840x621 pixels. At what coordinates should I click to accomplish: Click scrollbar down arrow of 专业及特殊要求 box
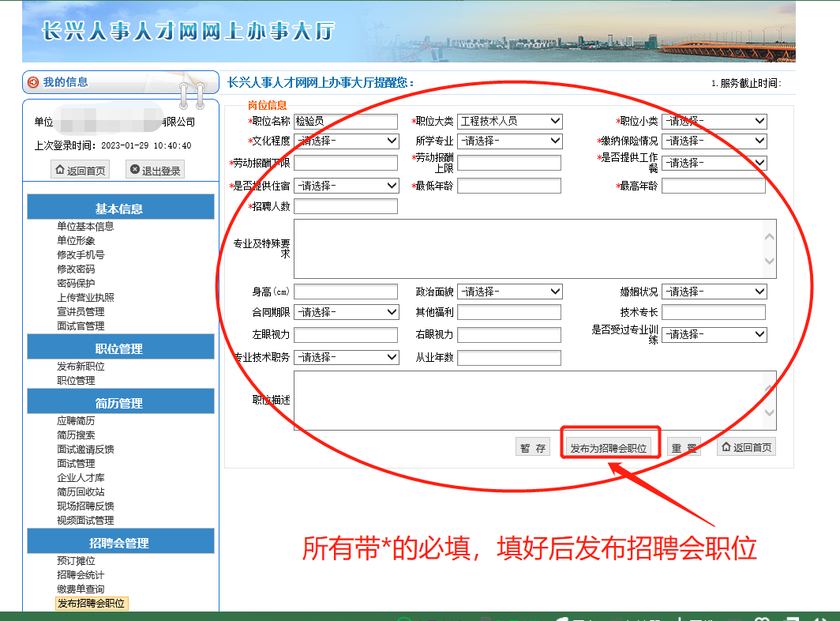[770, 262]
